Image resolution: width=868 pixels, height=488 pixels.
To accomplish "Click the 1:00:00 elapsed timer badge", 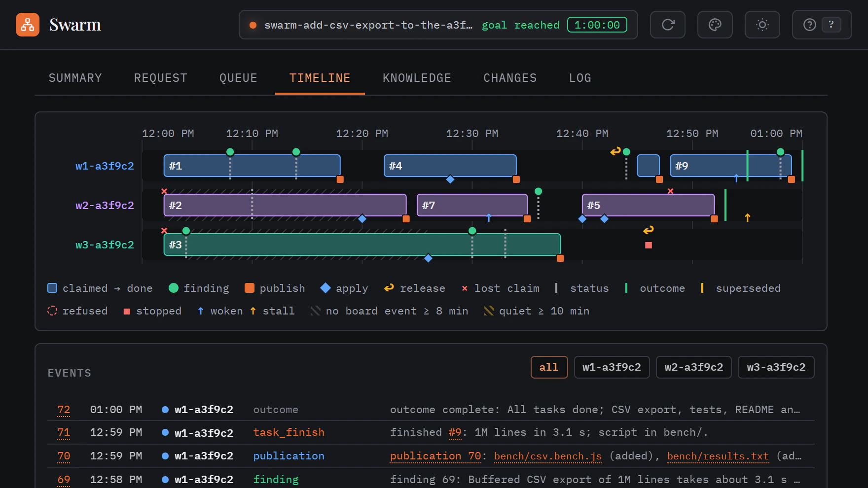I will pos(597,25).
